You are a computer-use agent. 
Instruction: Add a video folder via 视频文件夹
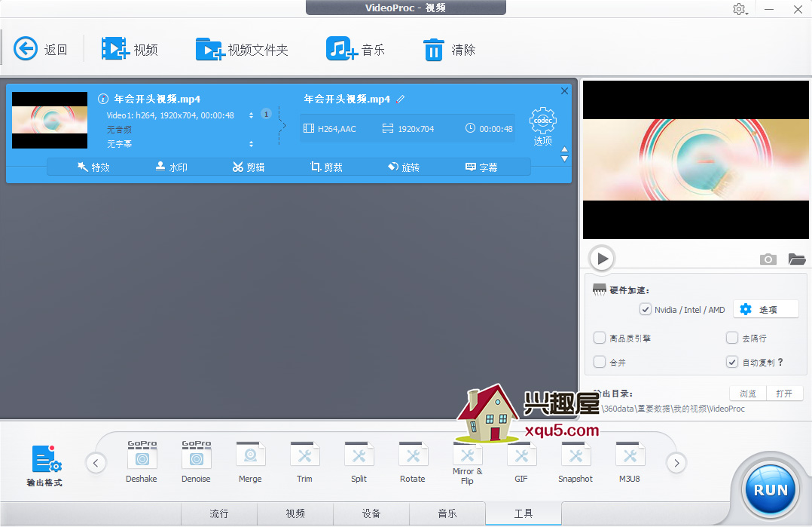(x=209, y=49)
